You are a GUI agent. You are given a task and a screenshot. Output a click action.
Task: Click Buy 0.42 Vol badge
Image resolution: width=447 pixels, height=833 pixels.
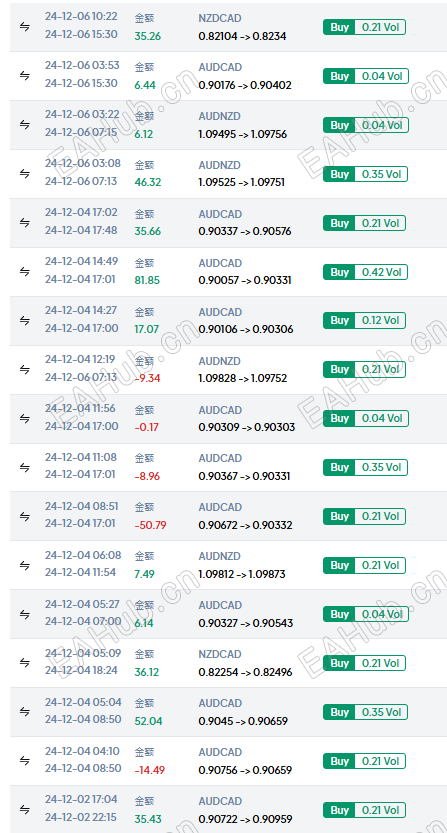pyautogui.click(x=364, y=272)
